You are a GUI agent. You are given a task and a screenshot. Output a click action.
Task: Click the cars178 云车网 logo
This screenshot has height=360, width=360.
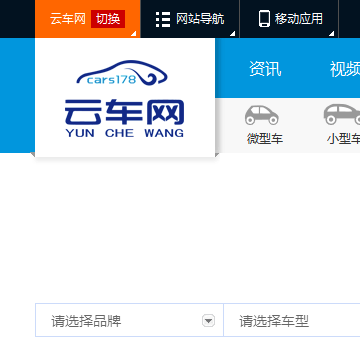tap(124, 99)
